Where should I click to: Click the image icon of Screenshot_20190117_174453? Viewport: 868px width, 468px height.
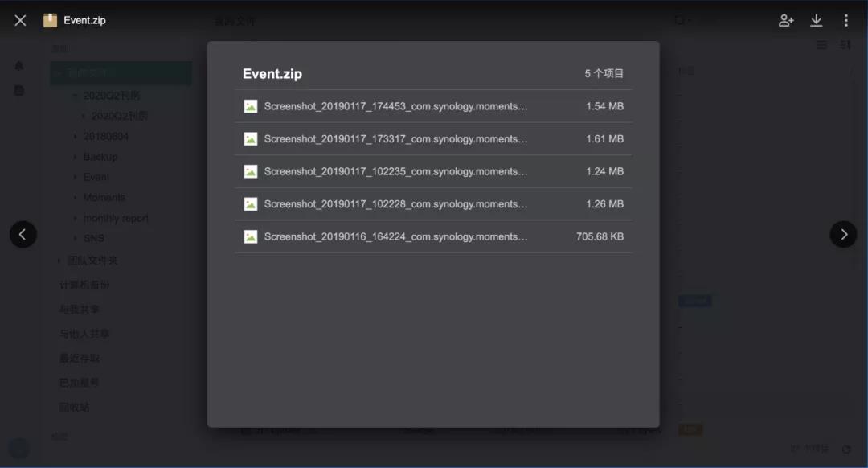pyautogui.click(x=251, y=106)
